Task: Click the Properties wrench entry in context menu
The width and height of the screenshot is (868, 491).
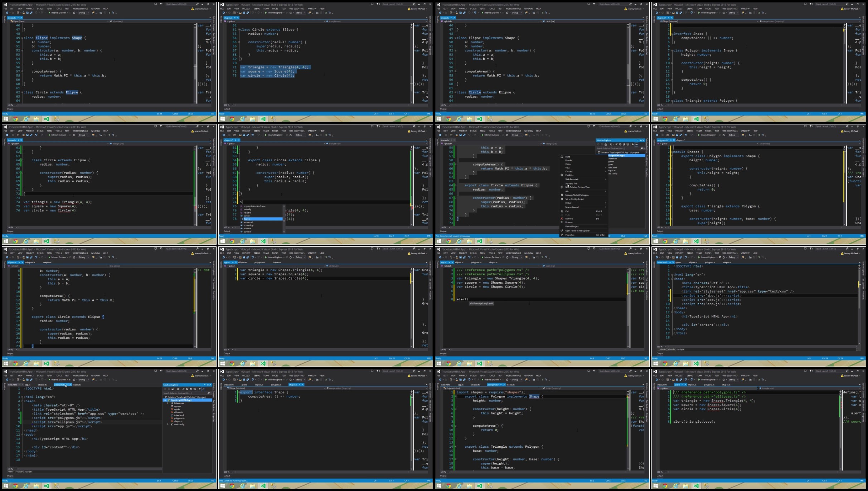Action: pos(583,235)
